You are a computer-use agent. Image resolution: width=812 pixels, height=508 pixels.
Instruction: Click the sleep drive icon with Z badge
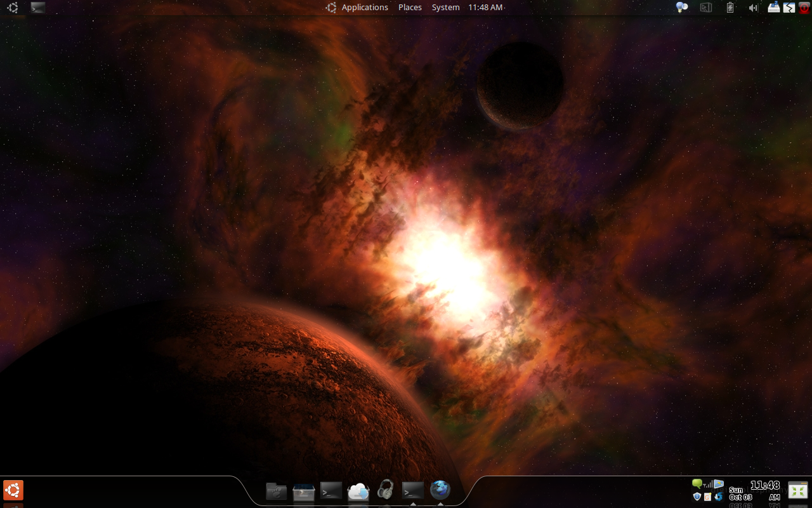[x=774, y=8]
